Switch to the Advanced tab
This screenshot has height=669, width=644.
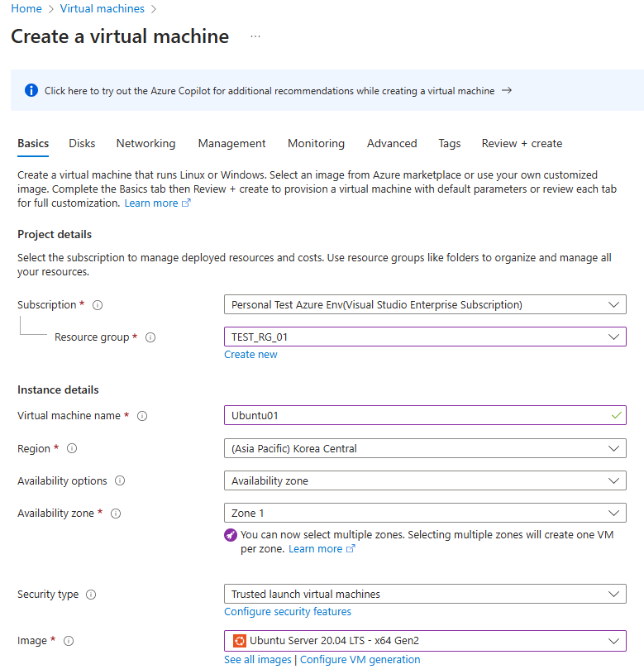click(x=392, y=144)
